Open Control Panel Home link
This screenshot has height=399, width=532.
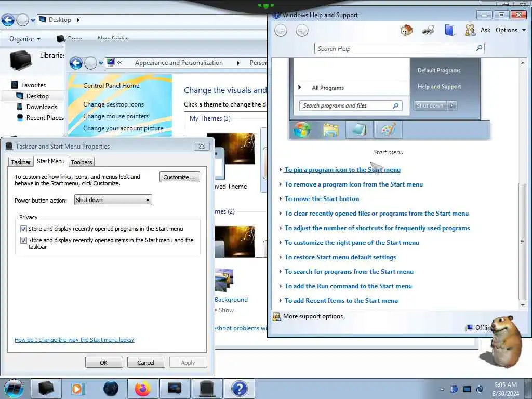tap(111, 86)
